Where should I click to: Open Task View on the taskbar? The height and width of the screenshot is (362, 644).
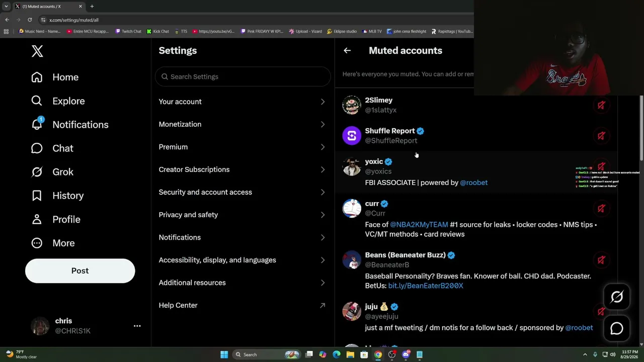click(x=309, y=354)
